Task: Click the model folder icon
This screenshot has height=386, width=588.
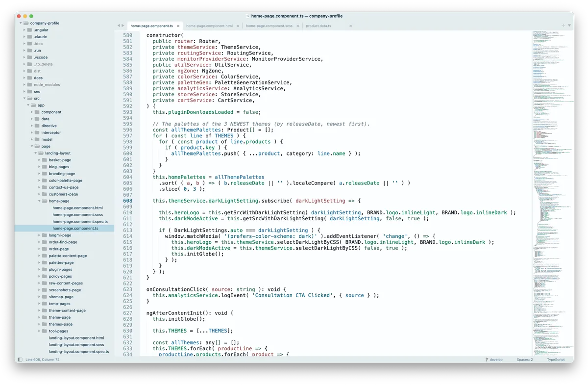Action: (37, 139)
